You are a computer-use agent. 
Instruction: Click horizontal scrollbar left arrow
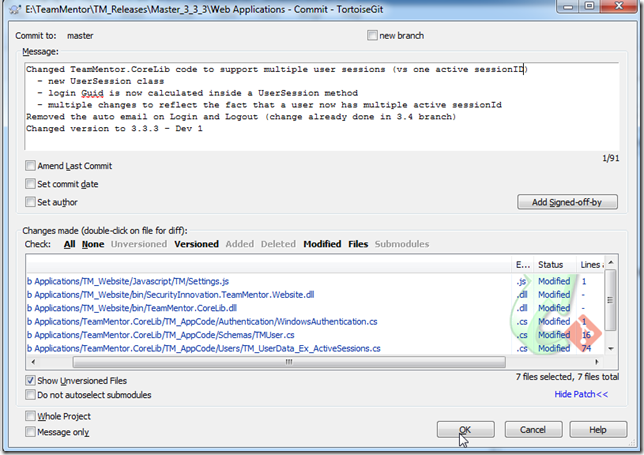[x=33, y=362]
